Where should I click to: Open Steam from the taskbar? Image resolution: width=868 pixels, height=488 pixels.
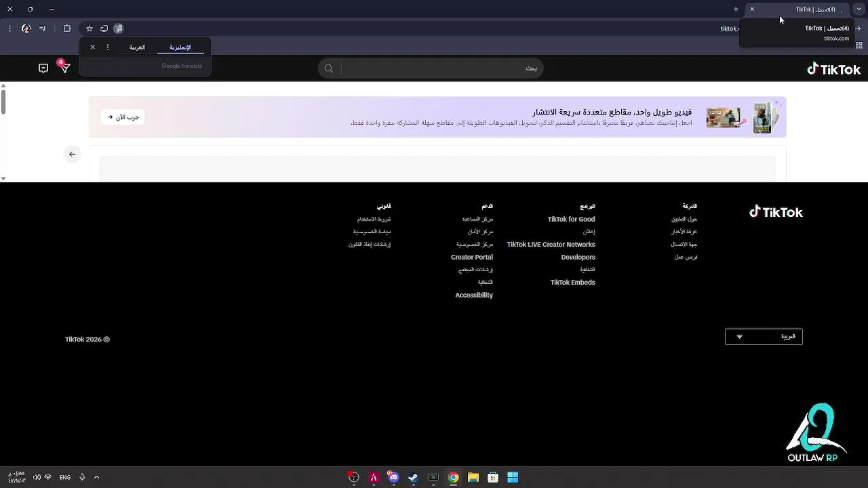tap(413, 477)
